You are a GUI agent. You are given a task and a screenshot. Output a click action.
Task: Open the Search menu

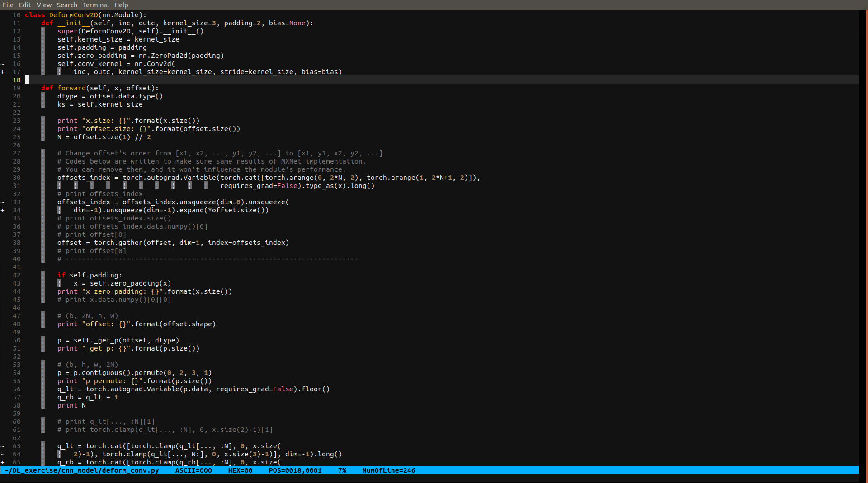(67, 5)
